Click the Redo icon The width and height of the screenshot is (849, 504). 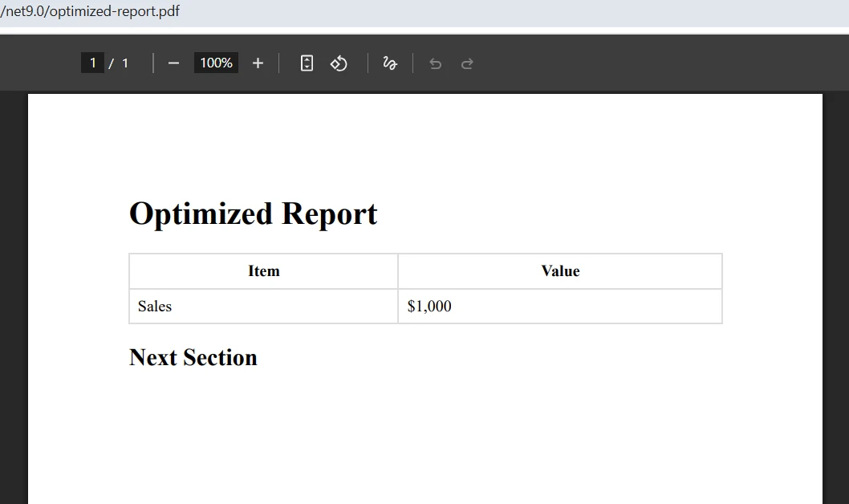467,63
